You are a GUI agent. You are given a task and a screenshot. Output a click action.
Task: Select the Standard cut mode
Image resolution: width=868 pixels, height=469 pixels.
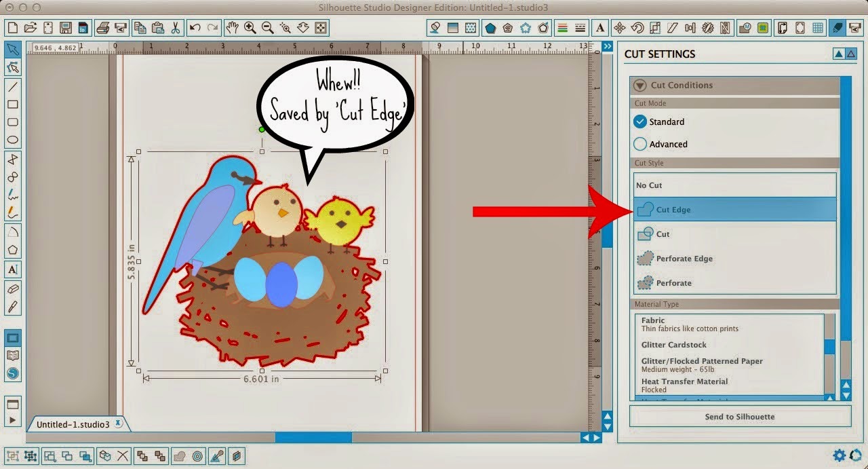640,122
